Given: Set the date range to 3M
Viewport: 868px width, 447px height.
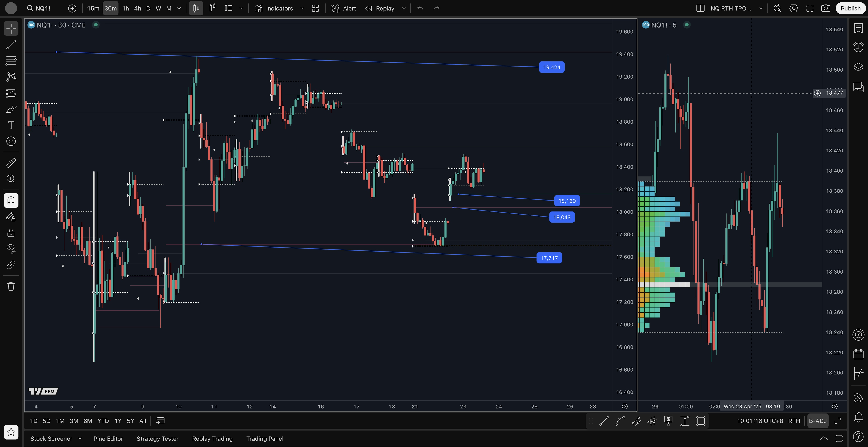Looking at the screenshot, I should (74, 421).
